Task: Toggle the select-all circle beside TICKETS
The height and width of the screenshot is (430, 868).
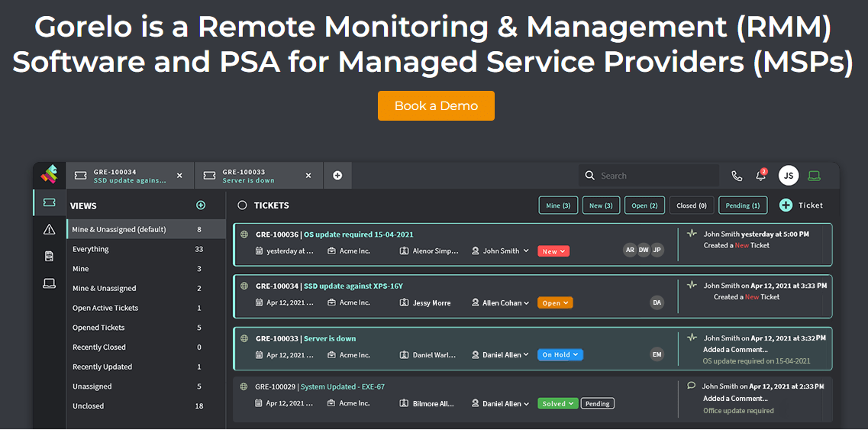Action: coord(242,205)
